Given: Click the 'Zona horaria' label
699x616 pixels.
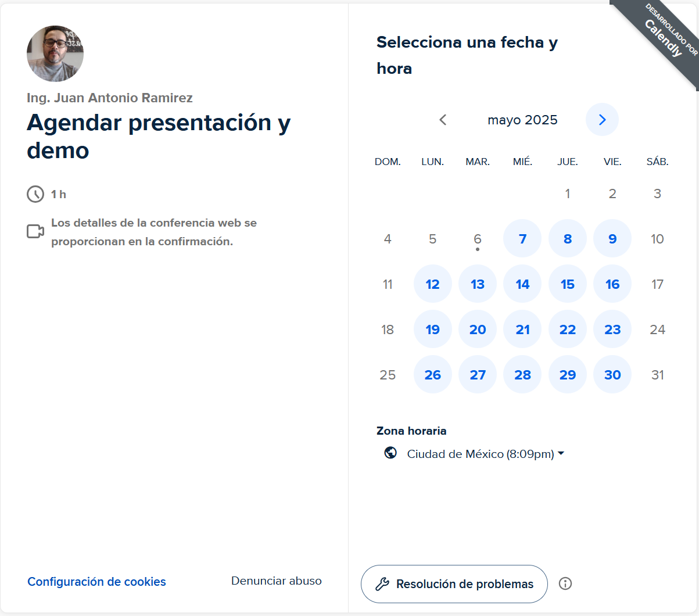Looking at the screenshot, I should pyautogui.click(x=411, y=431).
